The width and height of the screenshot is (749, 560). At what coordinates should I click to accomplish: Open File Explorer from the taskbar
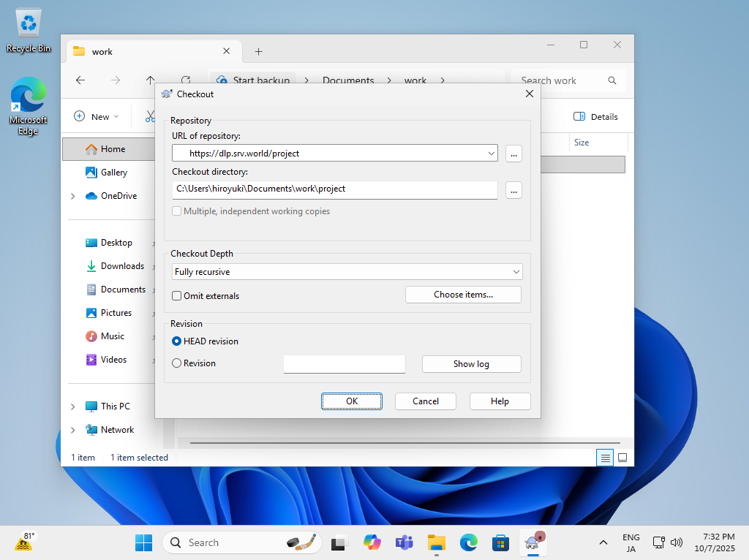click(x=437, y=542)
